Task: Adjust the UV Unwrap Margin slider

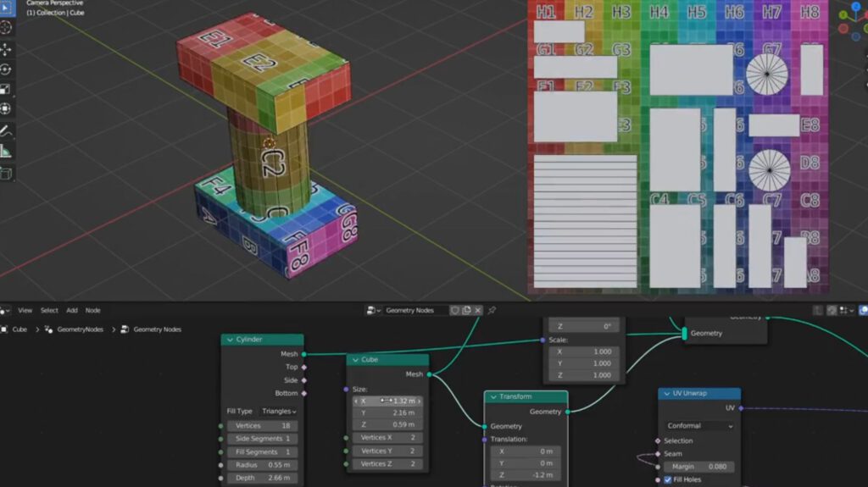Action: click(x=699, y=467)
